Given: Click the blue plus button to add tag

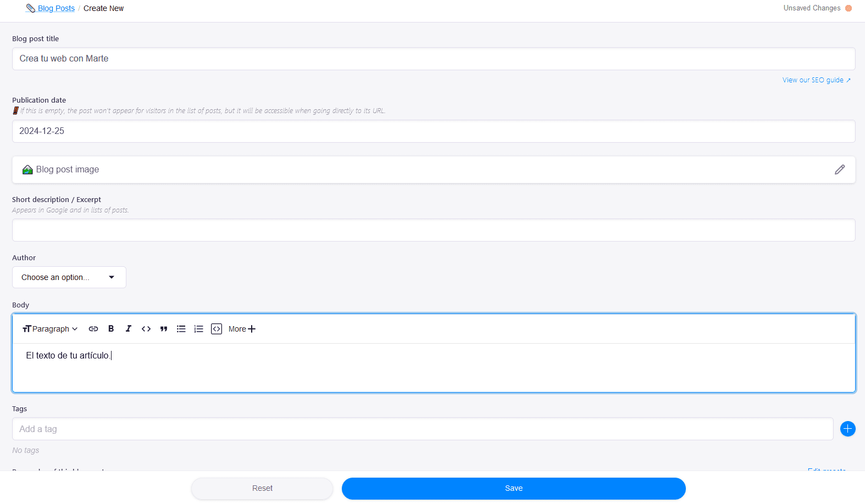Looking at the screenshot, I should (x=848, y=429).
